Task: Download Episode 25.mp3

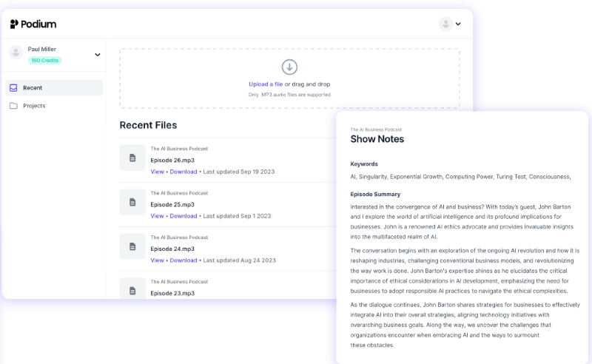Action: [x=184, y=216]
